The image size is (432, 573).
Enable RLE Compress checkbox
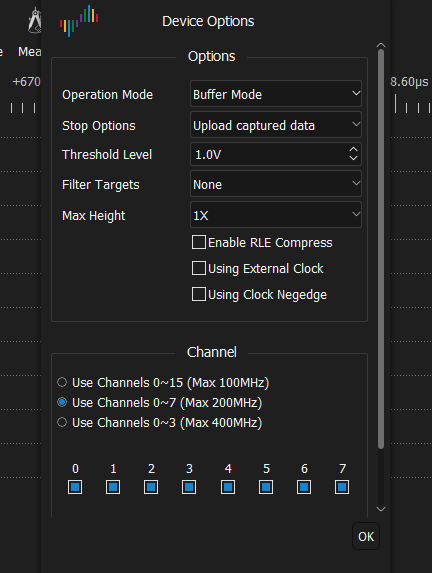point(199,242)
